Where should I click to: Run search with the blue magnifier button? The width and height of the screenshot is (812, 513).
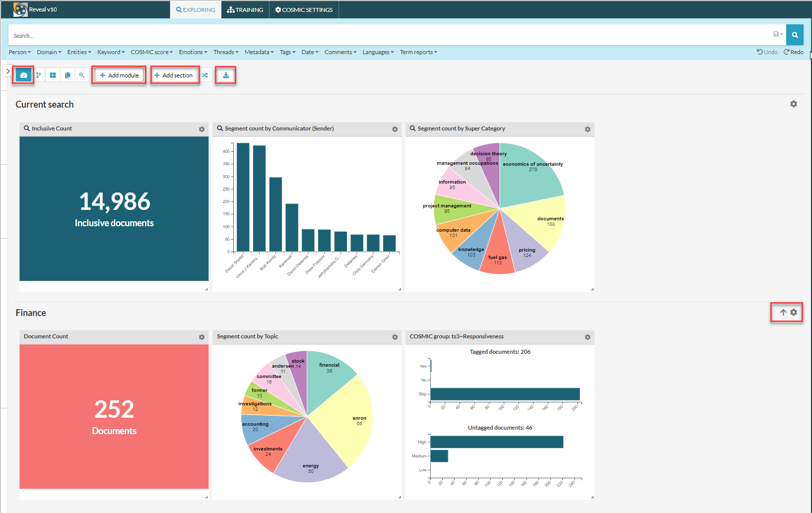[x=795, y=35]
